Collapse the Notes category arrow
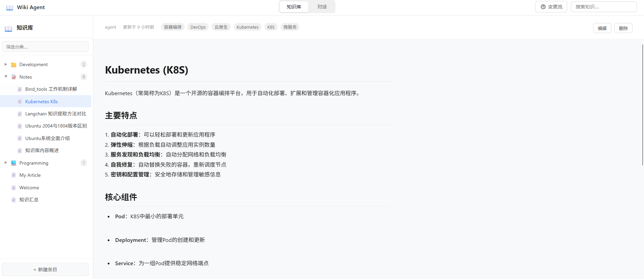The image size is (644, 279). point(6,77)
